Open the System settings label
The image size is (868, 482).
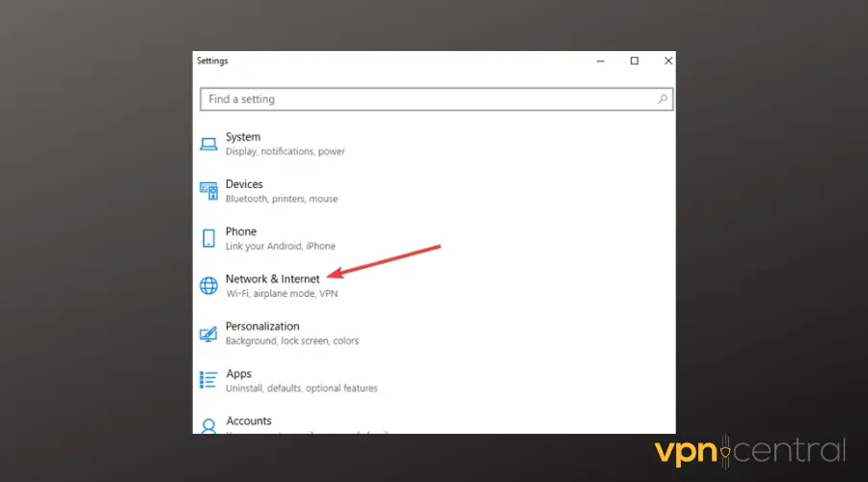click(243, 137)
